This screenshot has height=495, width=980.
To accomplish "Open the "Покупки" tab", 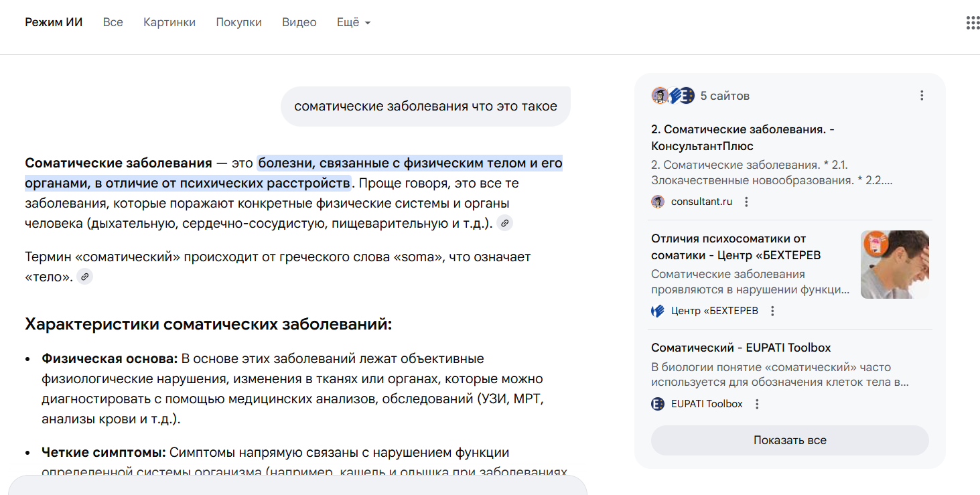I will coord(238,22).
